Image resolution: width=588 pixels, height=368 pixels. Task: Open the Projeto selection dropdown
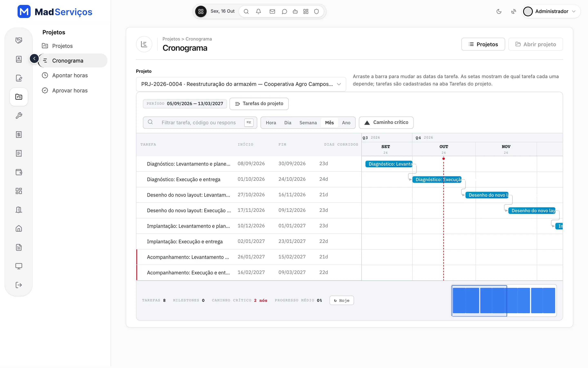click(x=241, y=84)
